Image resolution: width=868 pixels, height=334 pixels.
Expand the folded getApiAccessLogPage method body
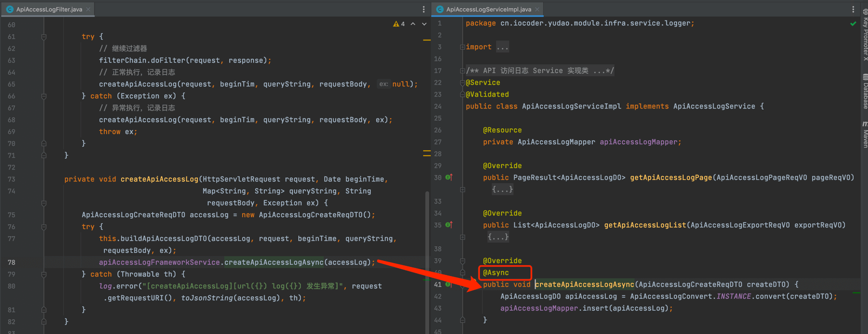coord(502,190)
